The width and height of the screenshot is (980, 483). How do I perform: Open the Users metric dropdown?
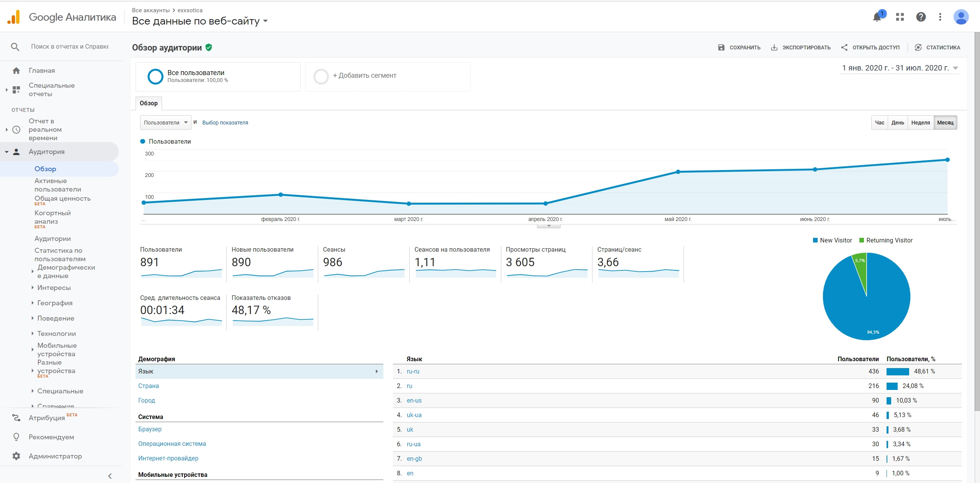[165, 123]
